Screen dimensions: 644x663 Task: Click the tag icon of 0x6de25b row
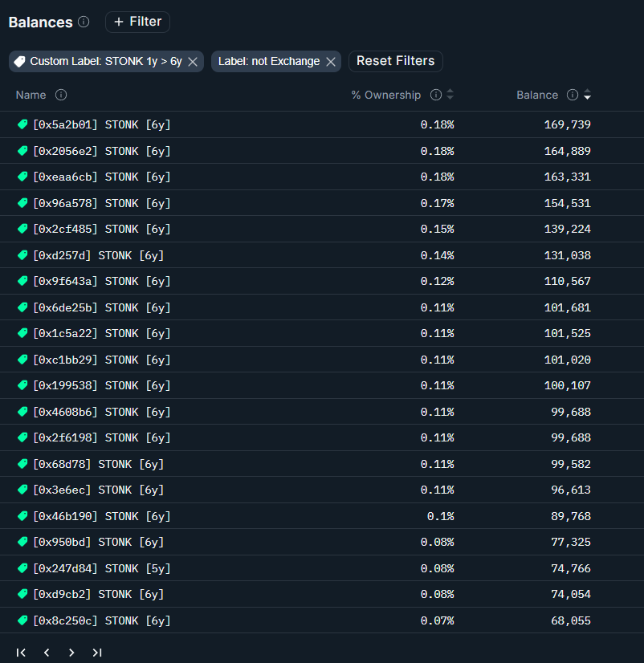tap(22, 307)
